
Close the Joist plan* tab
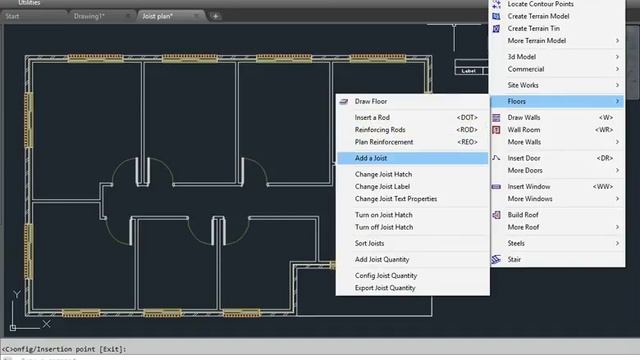tap(196, 16)
